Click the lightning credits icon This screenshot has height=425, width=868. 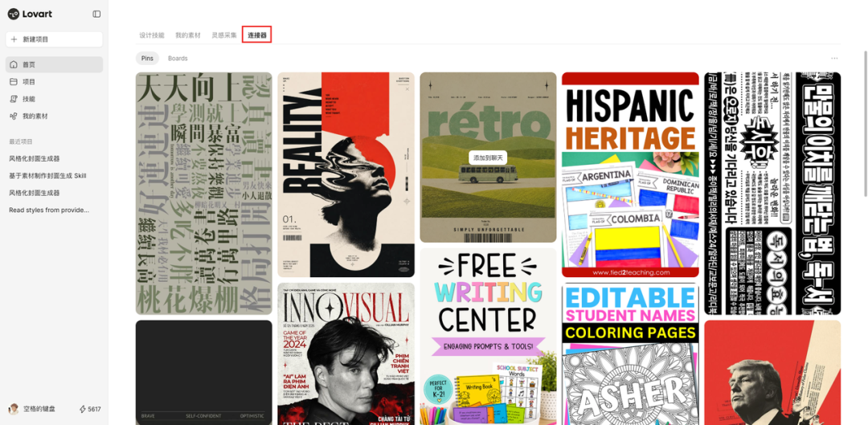pyautogui.click(x=83, y=410)
